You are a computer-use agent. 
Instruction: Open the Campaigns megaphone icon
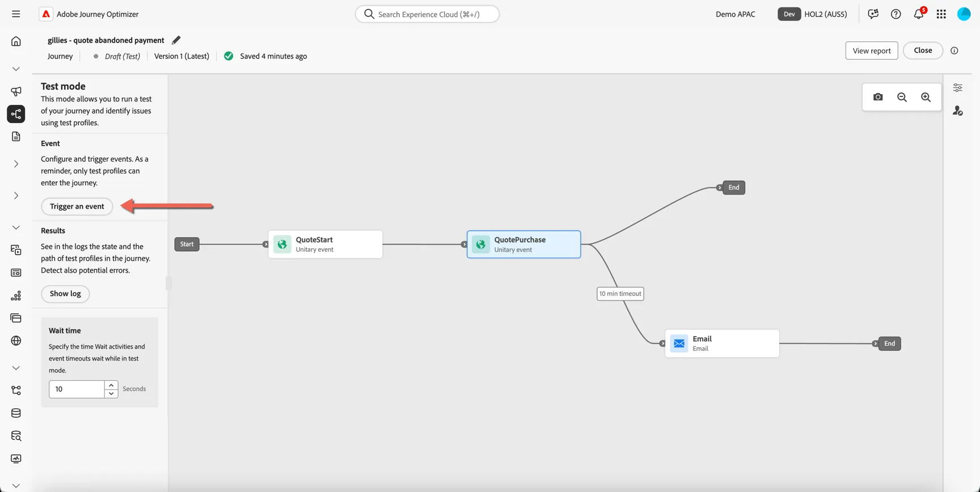[16, 91]
